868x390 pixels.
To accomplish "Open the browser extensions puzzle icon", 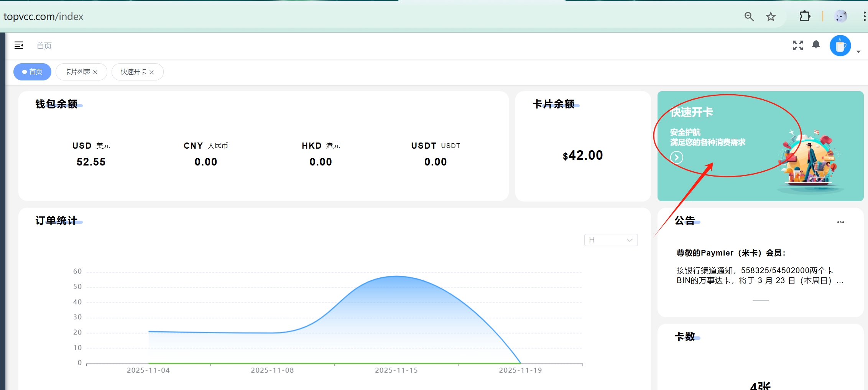I will (x=805, y=16).
